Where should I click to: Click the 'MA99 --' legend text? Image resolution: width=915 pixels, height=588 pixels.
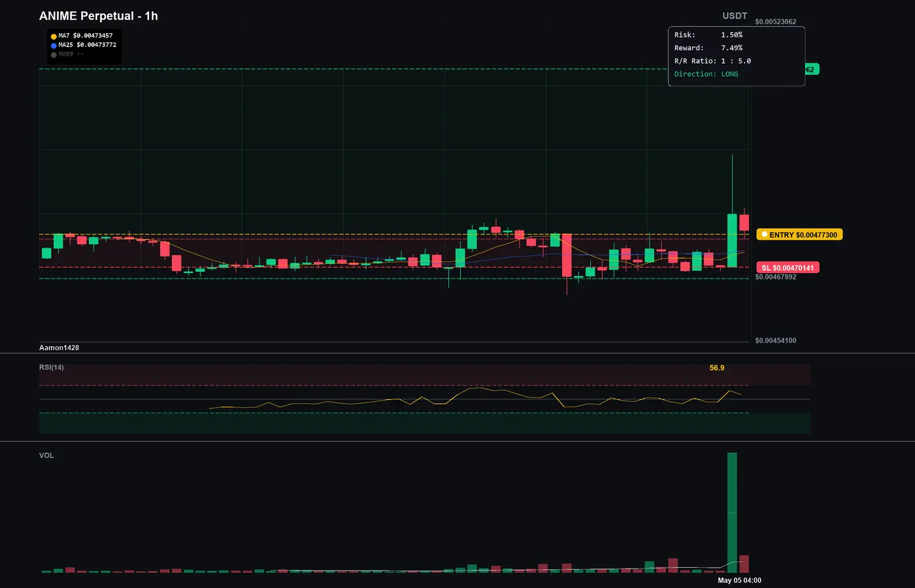(71, 54)
